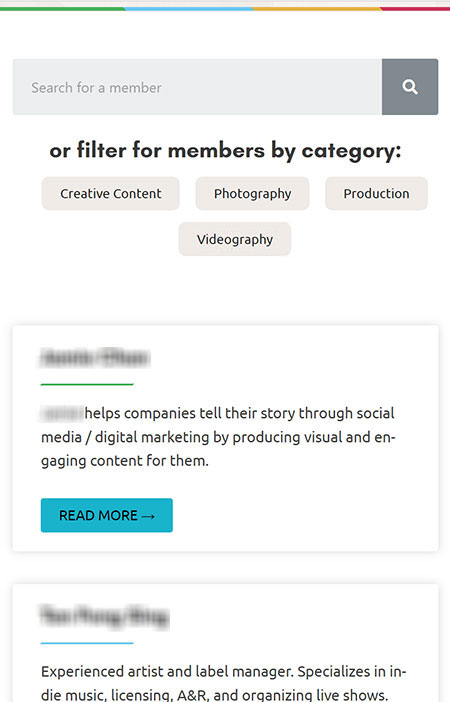Click the magnifying glass search button
Image resolution: width=450 pixels, height=702 pixels.
(x=410, y=87)
